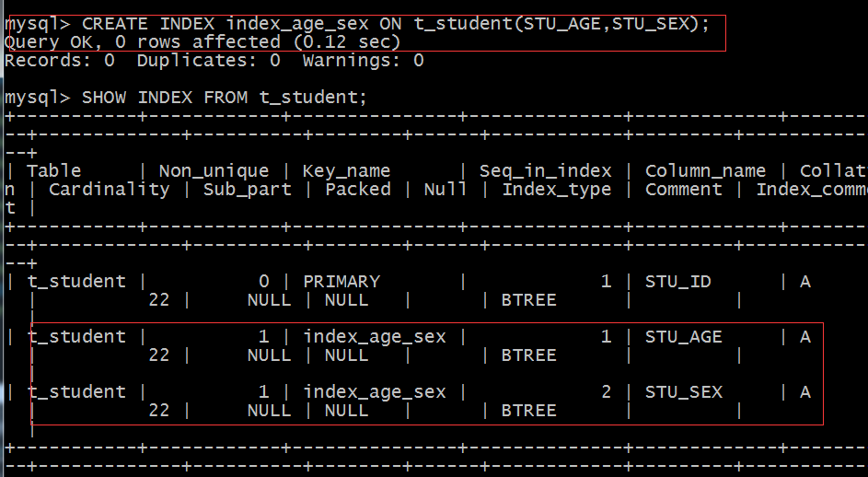
Task: Click BTREE in the STU_SEX row
Action: 528,411
